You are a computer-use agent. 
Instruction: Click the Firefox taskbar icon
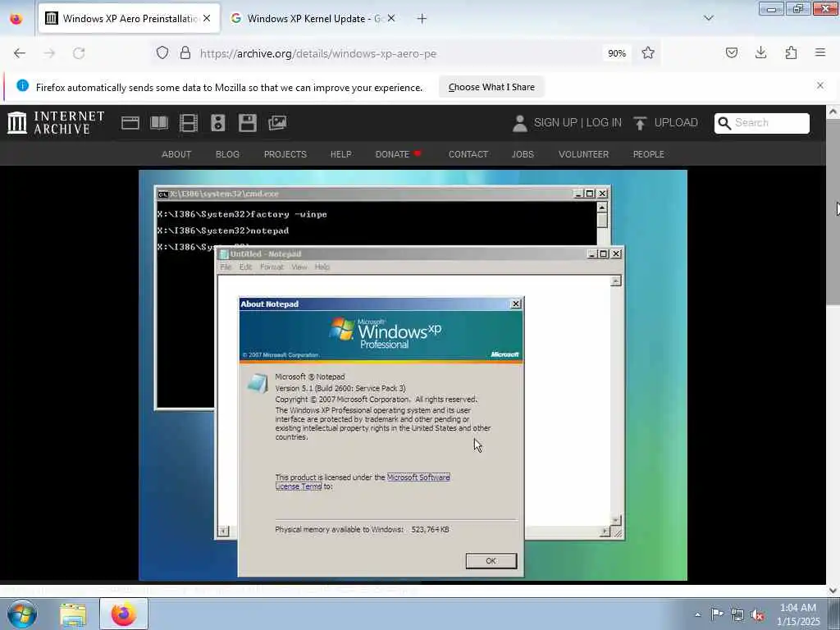[124, 614]
